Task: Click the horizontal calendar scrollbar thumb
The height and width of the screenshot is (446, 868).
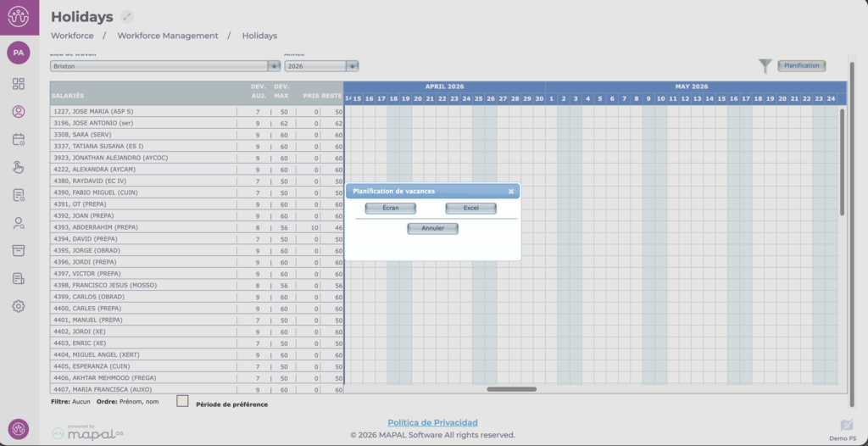Action: [x=511, y=389]
